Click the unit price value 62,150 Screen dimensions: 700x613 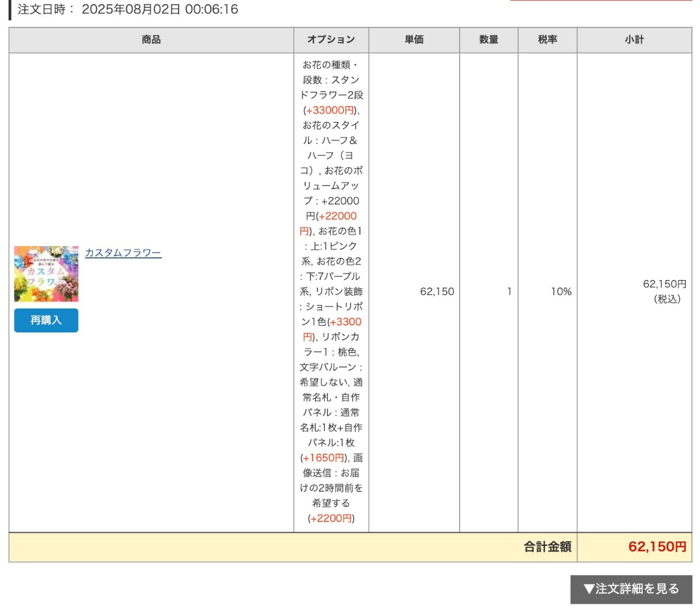point(437,292)
